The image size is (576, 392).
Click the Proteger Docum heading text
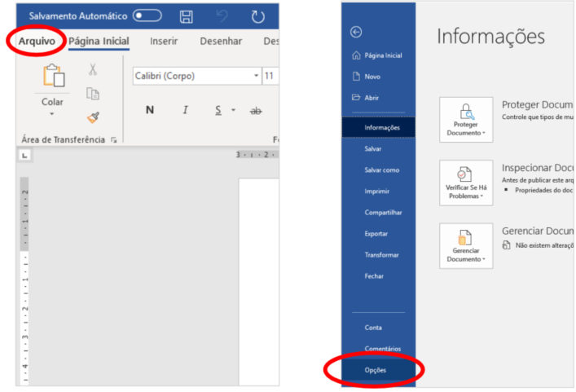[537, 104]
